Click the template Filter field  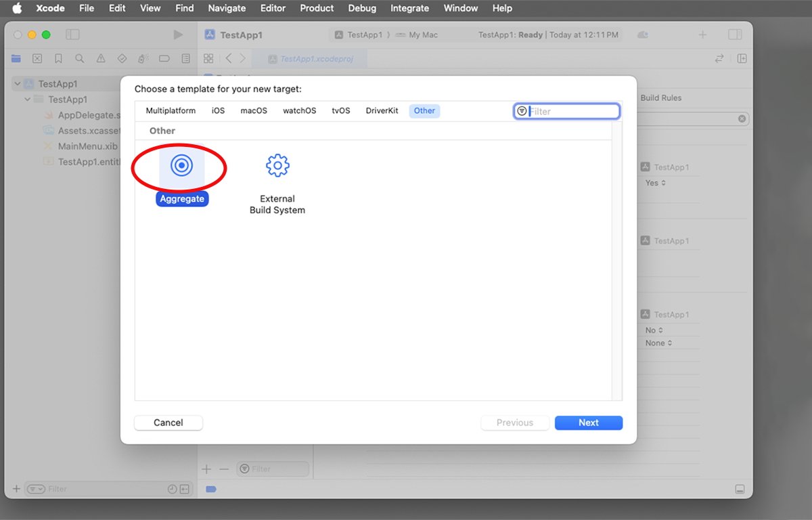click(568, 110)
